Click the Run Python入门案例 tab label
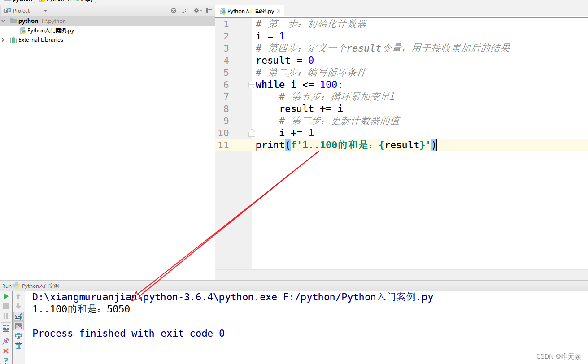 pos(40,286)
